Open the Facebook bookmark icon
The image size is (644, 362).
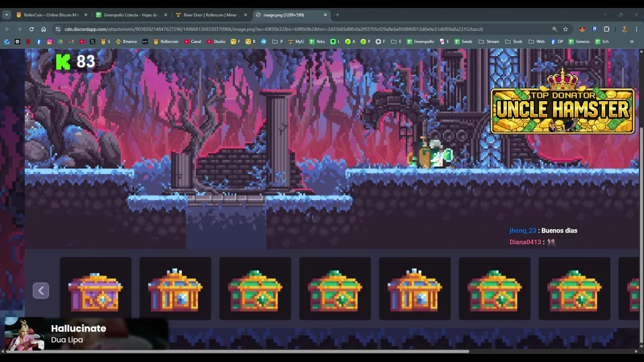pyautogui.click(x=39, y=42)
